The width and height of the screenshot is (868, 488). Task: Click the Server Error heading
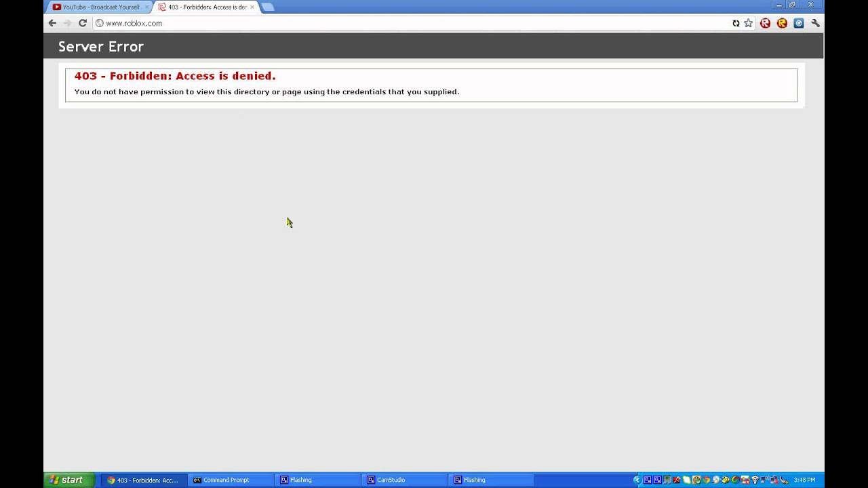(x=101, y=47)
